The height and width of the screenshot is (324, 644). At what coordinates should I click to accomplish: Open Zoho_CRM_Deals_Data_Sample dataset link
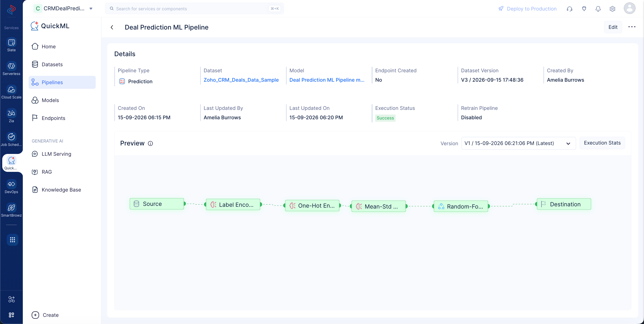click(x=241, y=80)
